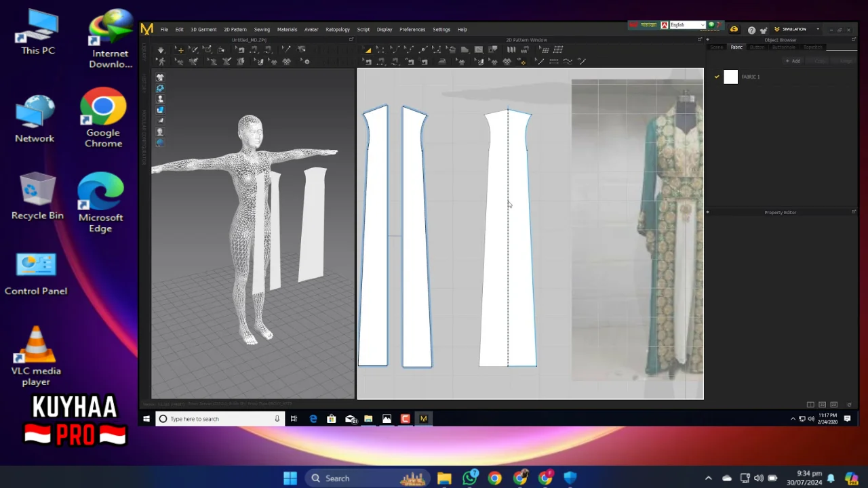
Task: Toggle the FABRIC 1 checkmark
Action: point(717,77)
